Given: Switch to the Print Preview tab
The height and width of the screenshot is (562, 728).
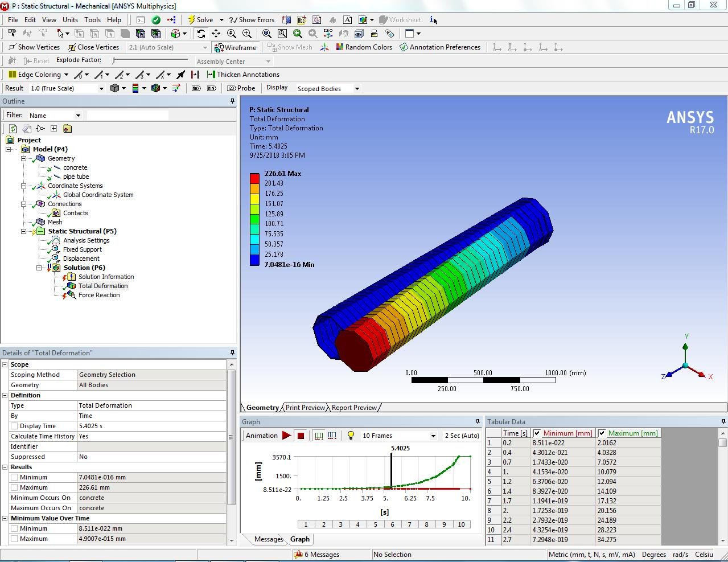Looking at the screenshot, I should [x=305, y=408].
